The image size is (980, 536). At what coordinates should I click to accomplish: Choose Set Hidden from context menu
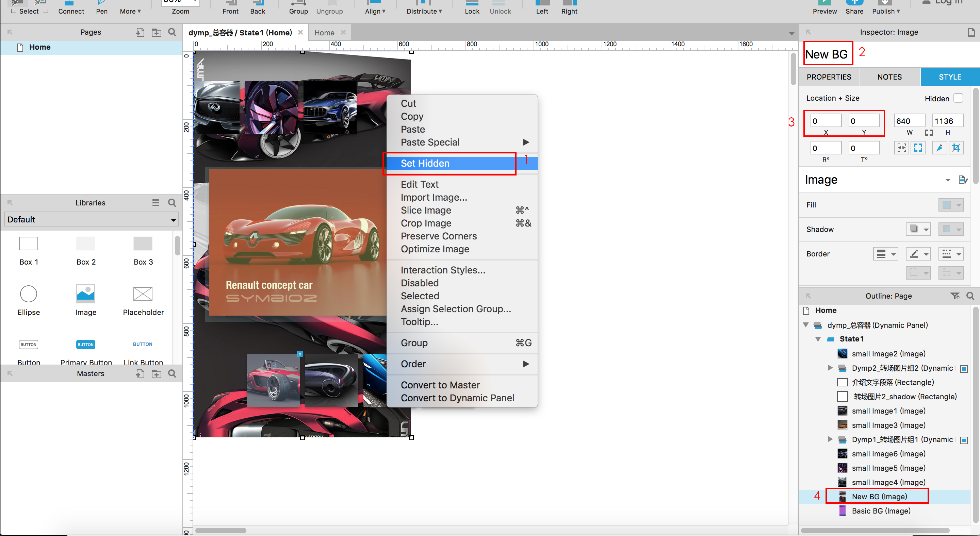[425, 163]
